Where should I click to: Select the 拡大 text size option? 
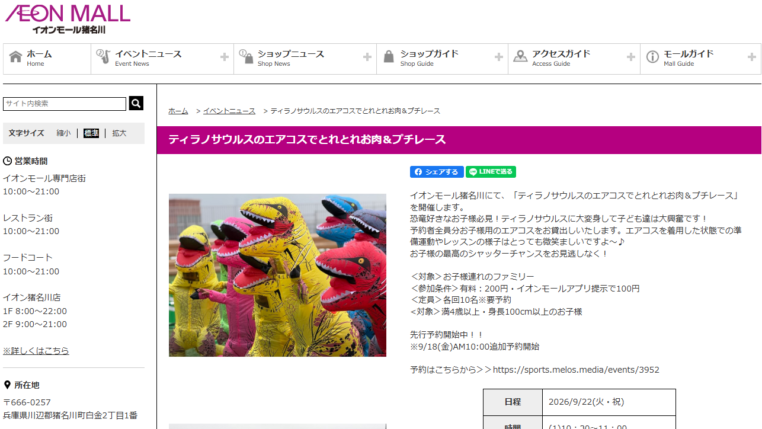tap(119, 133)
